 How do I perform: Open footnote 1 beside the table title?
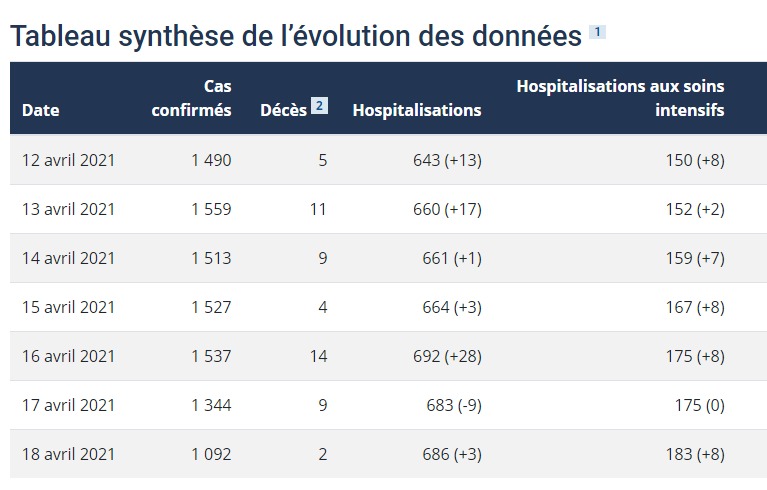(x=597, y=32)
